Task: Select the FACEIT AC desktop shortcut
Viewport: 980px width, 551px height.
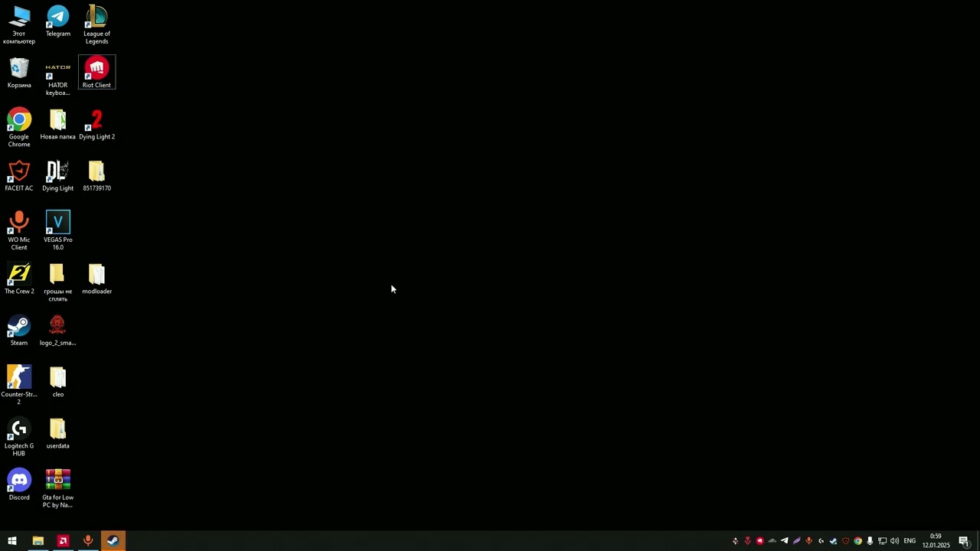Action: (19, 176)
